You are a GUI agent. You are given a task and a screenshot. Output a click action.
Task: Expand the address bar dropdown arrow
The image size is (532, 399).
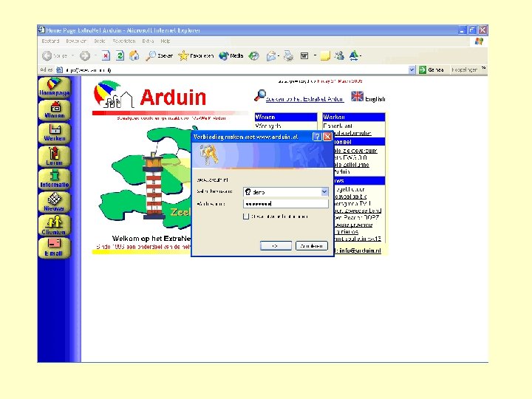412,70
